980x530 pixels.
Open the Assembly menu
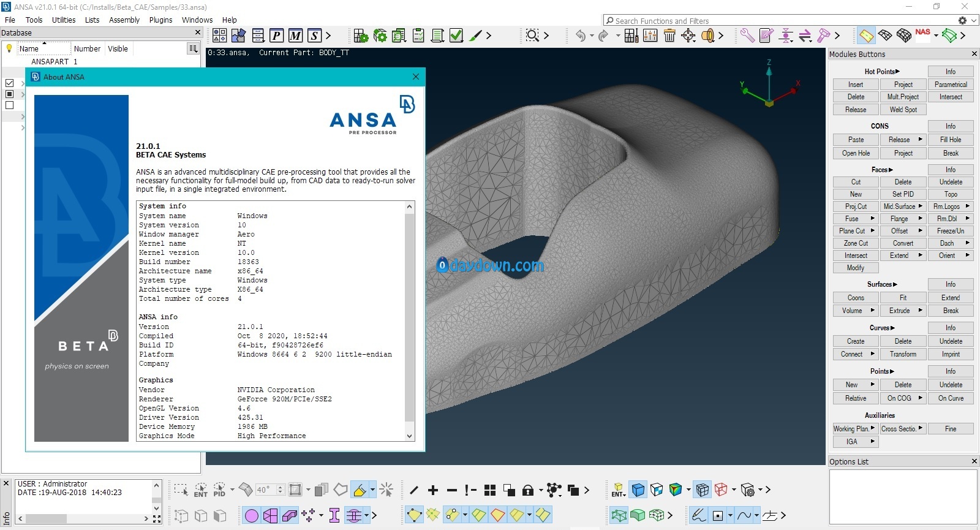(124, 20)
